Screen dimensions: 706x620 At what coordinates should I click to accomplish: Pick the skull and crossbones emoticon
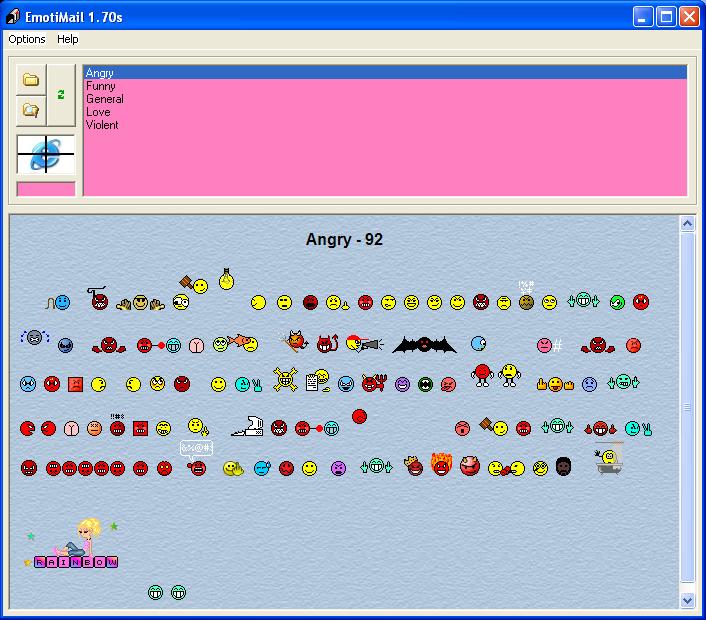point(285,380)
